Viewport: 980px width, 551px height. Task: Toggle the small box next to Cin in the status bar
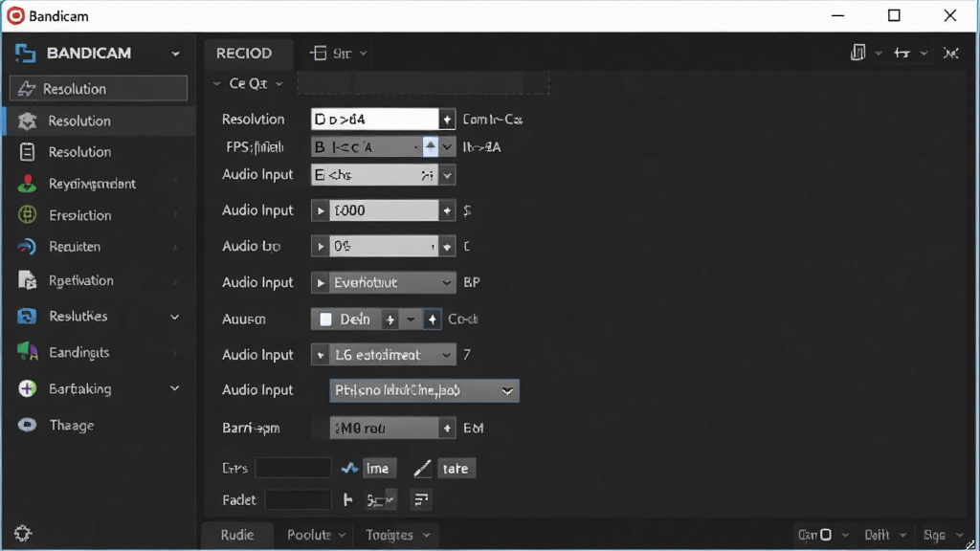[826, 535]
